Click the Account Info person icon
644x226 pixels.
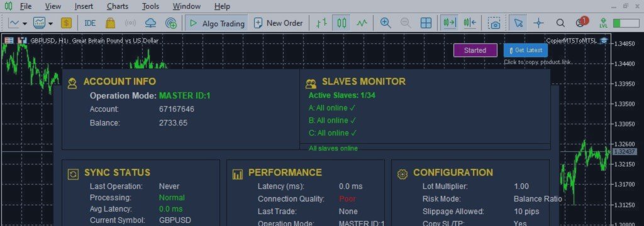tap(72, 83)
